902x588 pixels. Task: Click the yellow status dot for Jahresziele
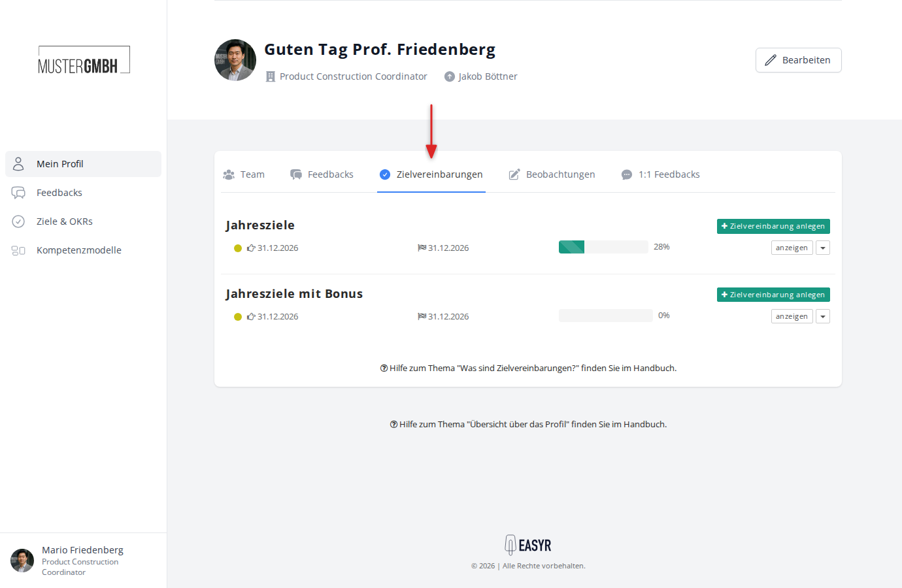click(x=238, y=248)
